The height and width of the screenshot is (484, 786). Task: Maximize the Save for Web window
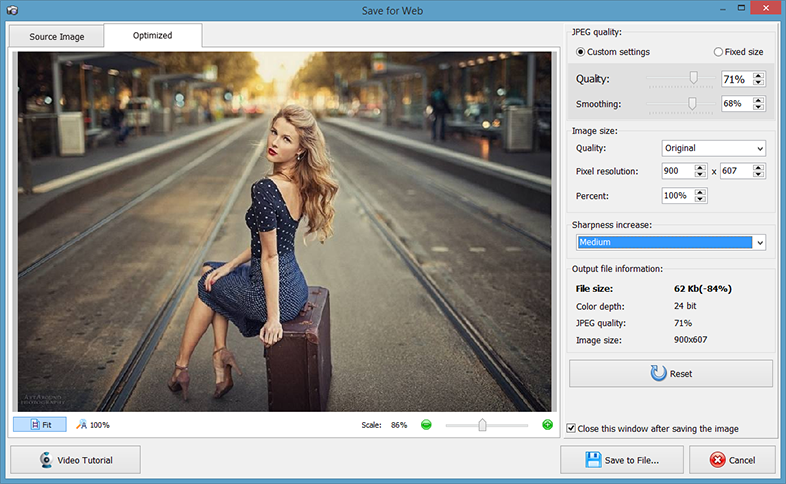741,8
